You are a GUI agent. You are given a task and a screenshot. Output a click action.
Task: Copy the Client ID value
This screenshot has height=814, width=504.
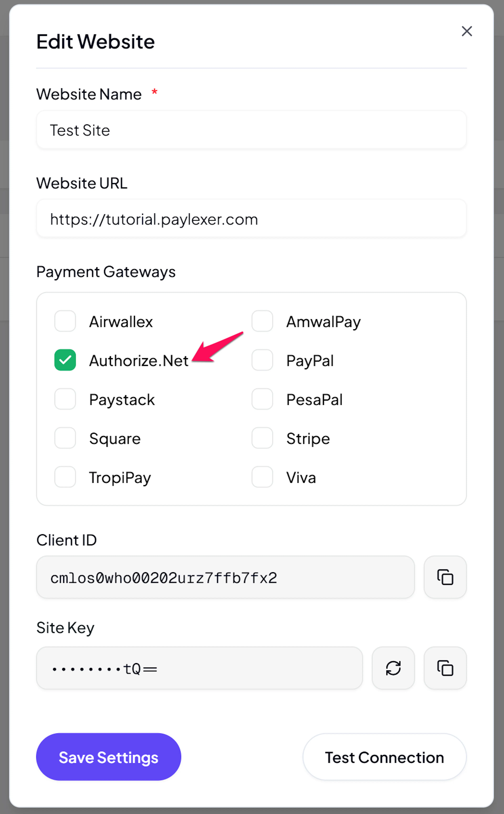pyautogui.click(x=445, y=577)
